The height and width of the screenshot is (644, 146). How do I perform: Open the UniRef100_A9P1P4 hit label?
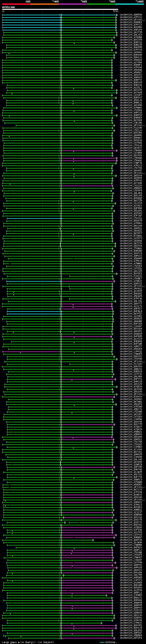[x=131, y=30]
